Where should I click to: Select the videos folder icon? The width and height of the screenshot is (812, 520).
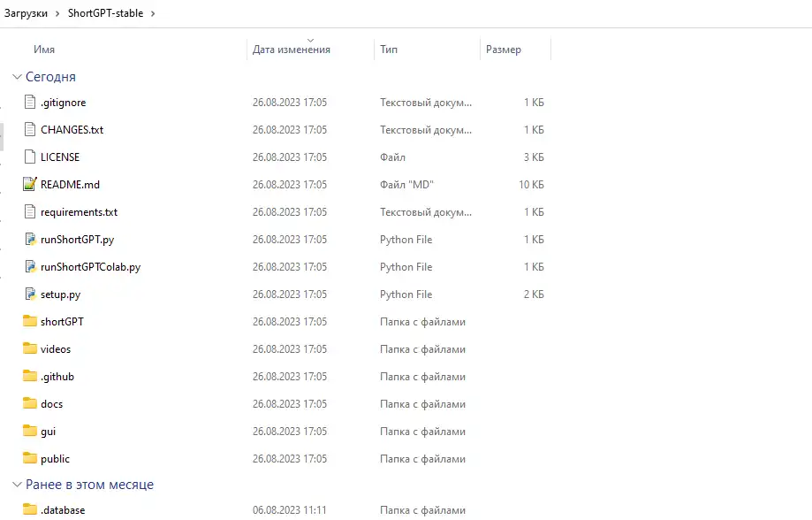30,348
